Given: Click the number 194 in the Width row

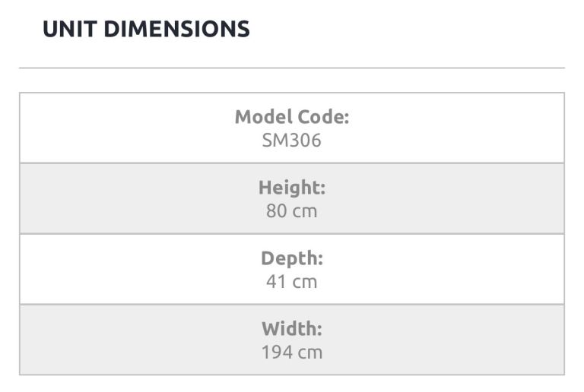Looking at the screenshot, I should click(x=277, y=352).
